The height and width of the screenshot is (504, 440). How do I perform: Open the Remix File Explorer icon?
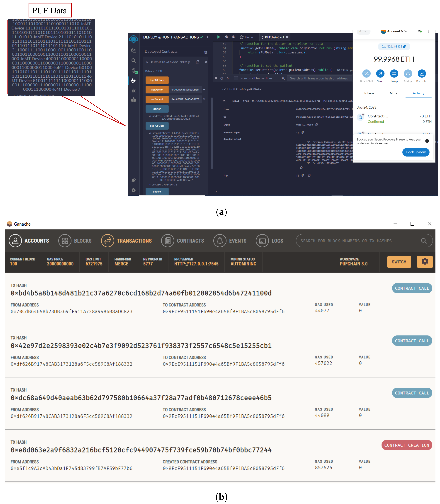tap(134, 50)
